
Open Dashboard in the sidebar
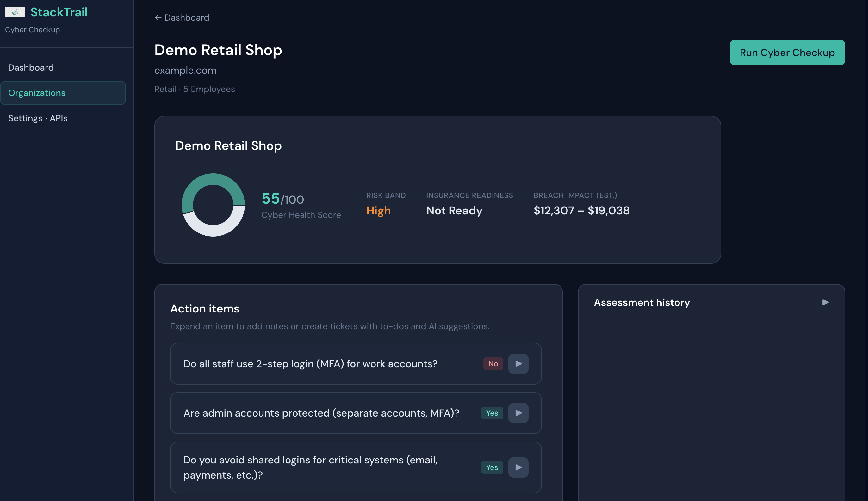click(31, 67)
